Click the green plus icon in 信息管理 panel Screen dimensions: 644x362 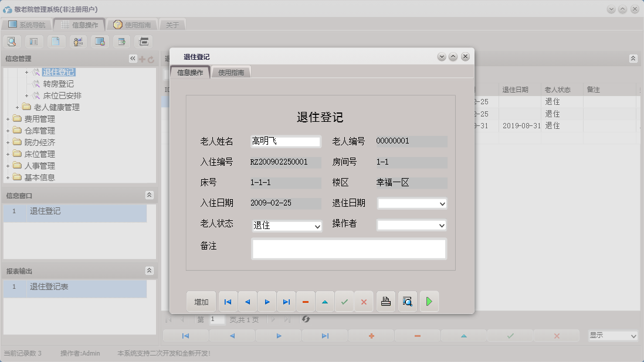[x=143, y=58]
